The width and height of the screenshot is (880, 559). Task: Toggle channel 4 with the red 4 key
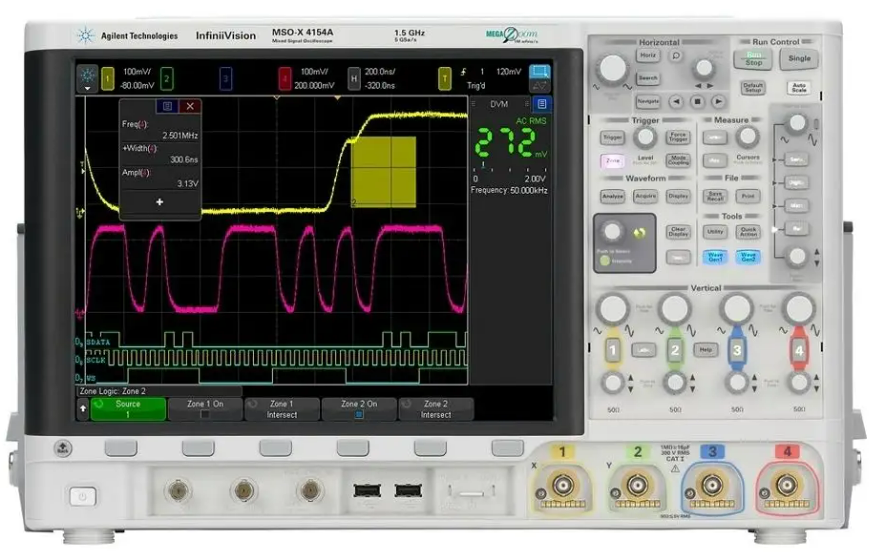click(799, 350)
